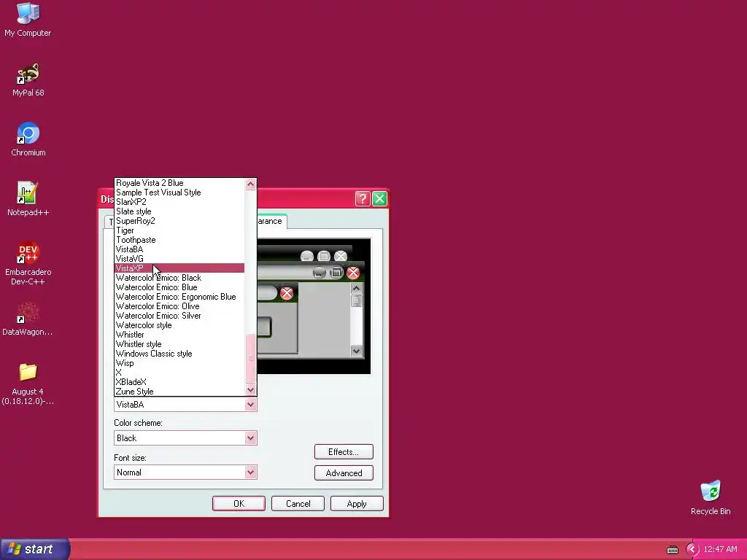
Task: Open the Chromium desktop icon
Action: 28,139
